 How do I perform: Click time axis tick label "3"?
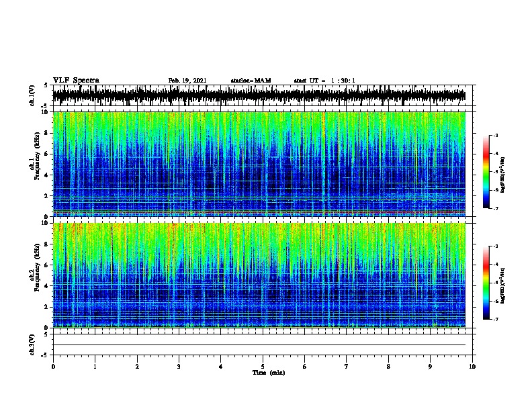[179, 366]
